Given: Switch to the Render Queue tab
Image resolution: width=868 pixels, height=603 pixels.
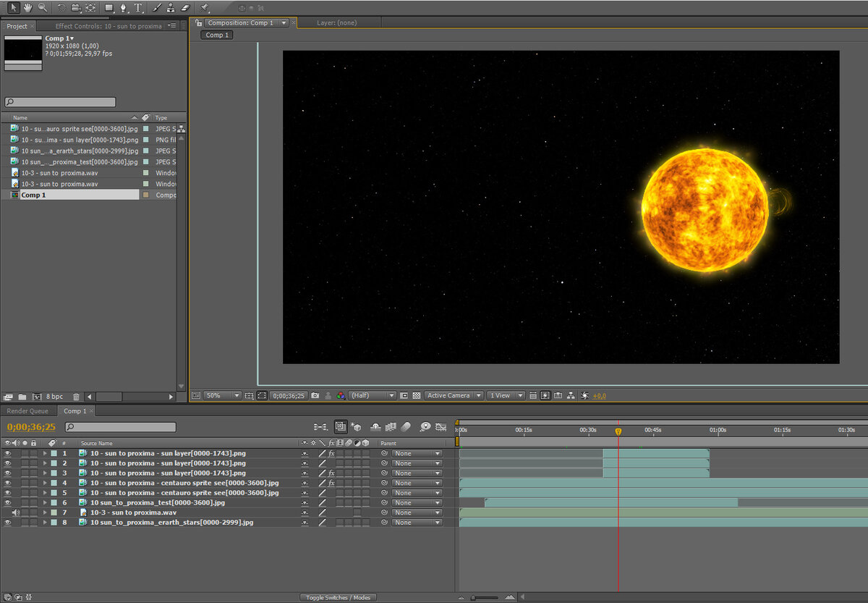Looking at the screenshot, I should click(x=27, y=411).
